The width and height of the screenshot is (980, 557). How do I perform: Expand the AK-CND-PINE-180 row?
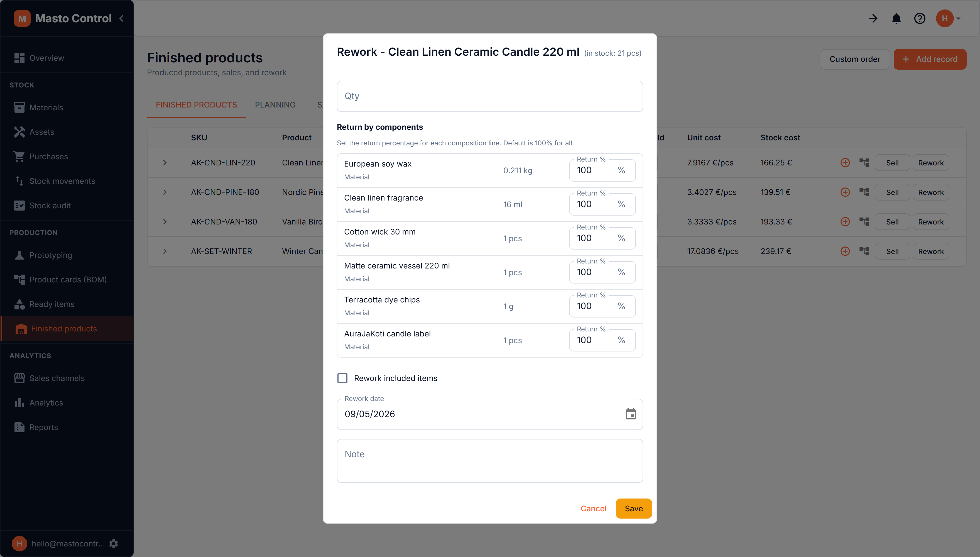[x=165, y=192]
